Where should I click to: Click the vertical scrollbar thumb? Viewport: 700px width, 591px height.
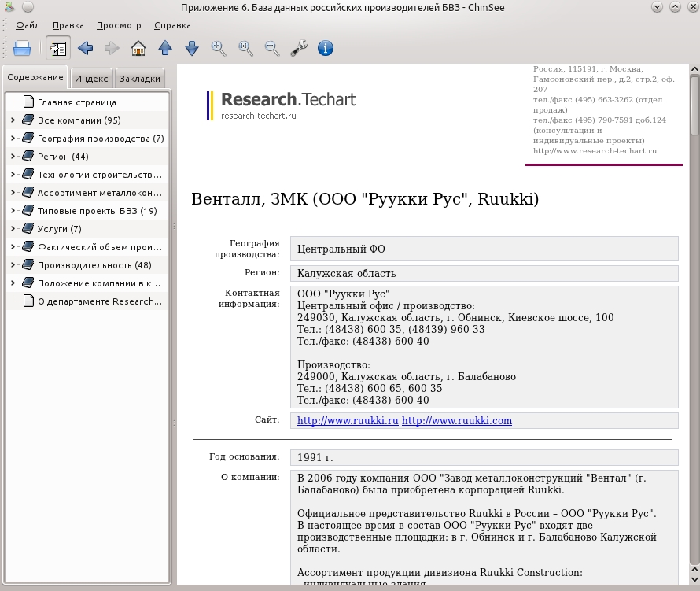[x=694, y=105]
